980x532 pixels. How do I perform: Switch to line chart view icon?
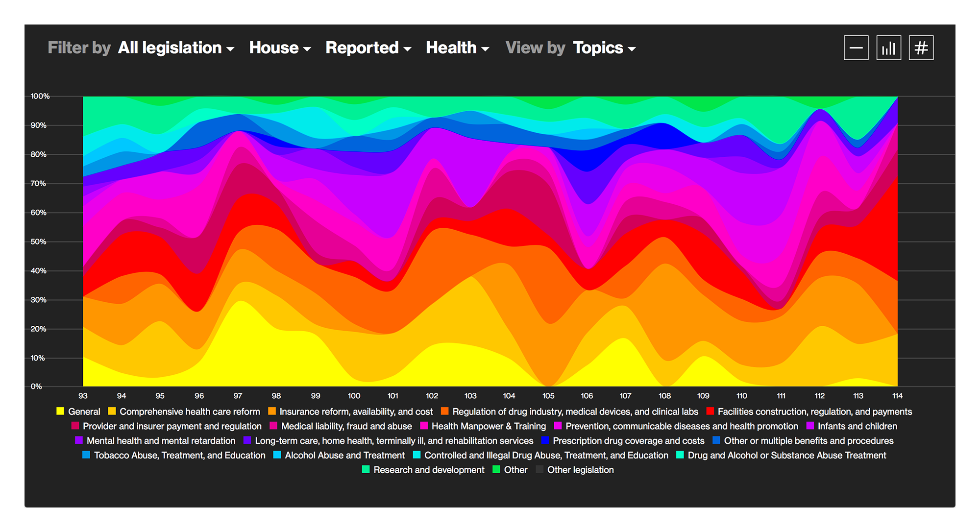coord(856,48)
